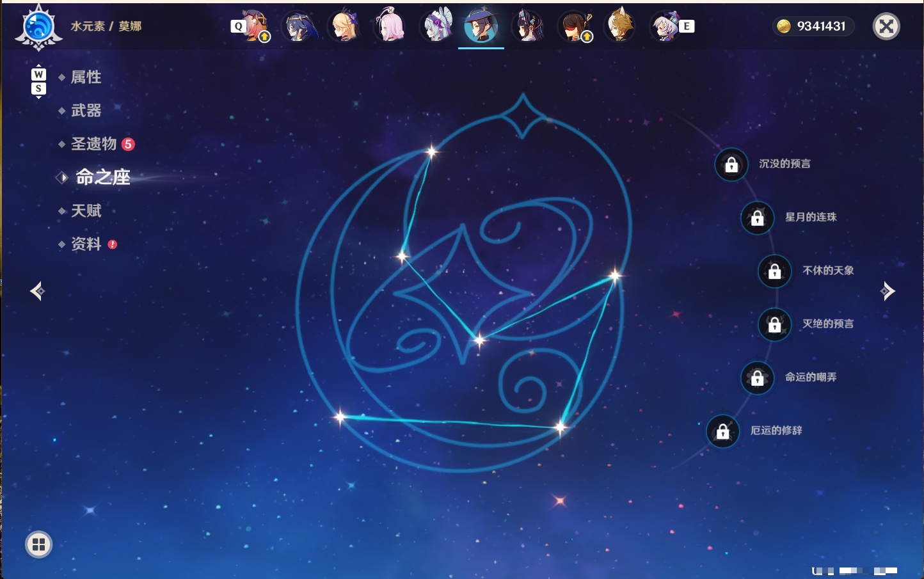Screen dimensions: 924x579
Task: Click the lock icon for 不休的天象
Action: pyautogui.click(x=775, y=271)
